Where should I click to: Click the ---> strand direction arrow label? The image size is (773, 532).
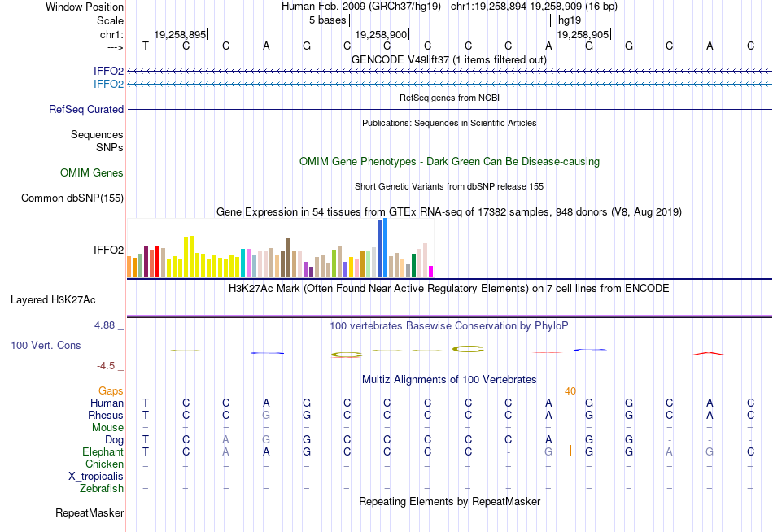click(x=116, y=47)
